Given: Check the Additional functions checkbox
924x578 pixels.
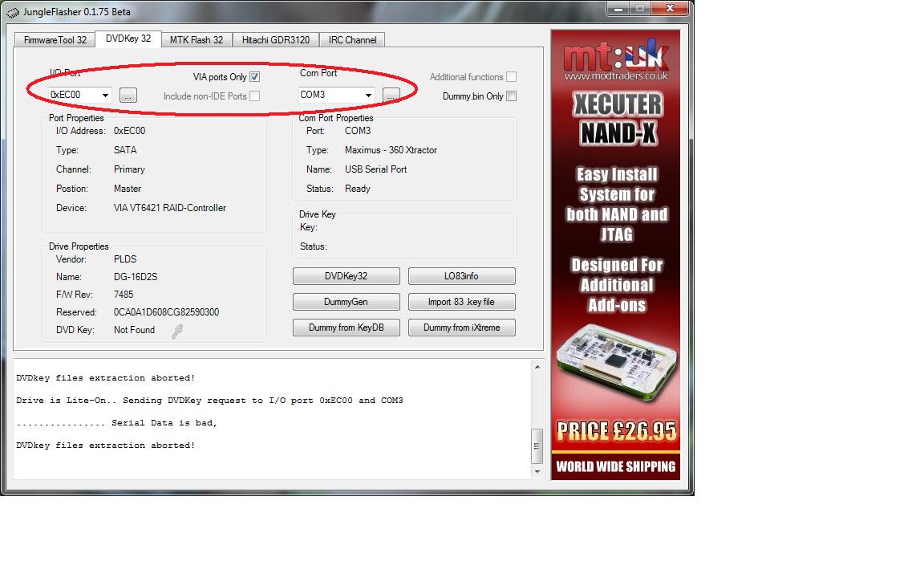Looking at the screenshot, I should (512, 77).
